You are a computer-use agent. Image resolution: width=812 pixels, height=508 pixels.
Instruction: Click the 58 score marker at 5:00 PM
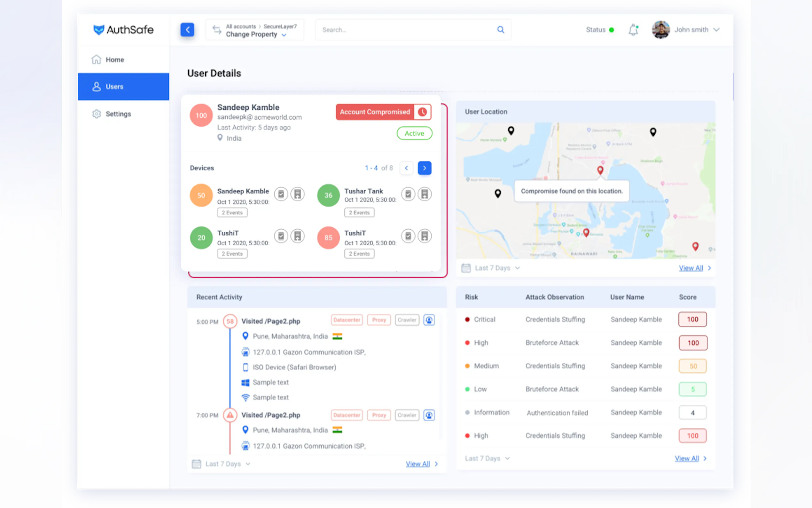(230, 321)
